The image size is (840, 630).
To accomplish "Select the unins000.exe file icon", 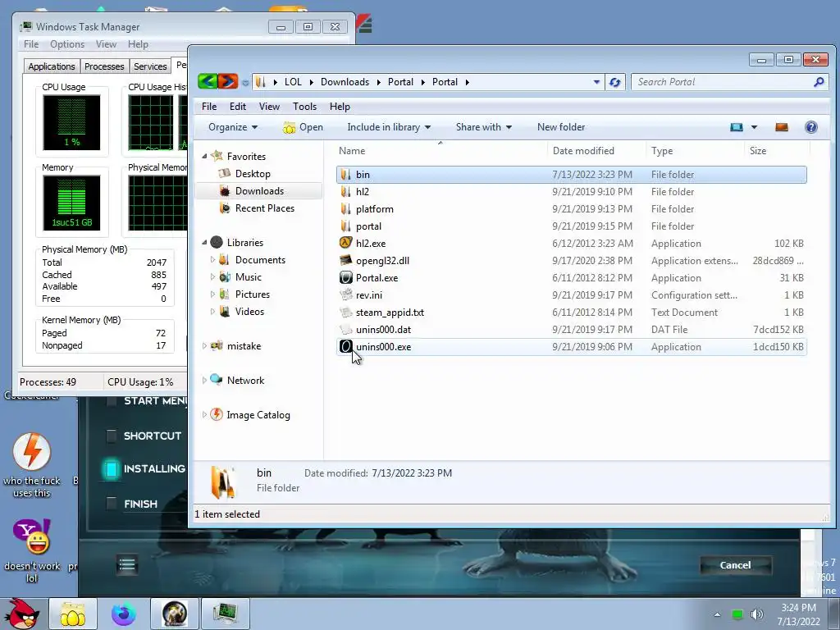I will click(x=346, y=347).
